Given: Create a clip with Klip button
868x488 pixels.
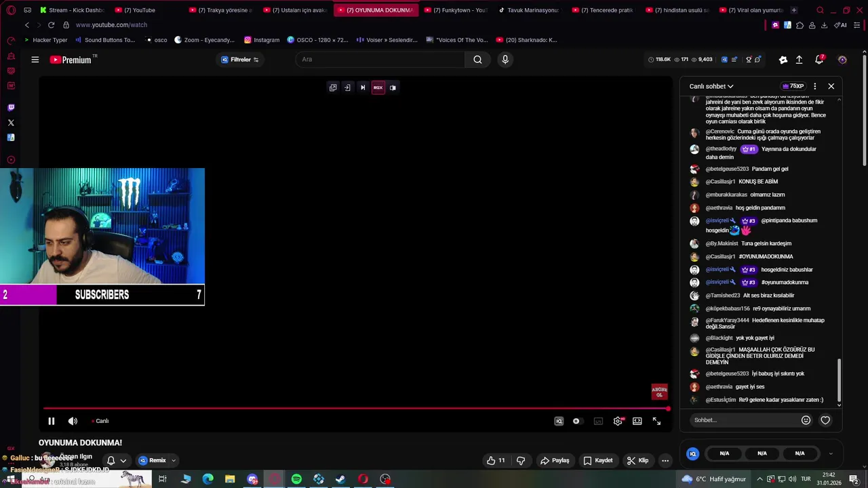Looking at the screenshot, I should pos(637,460).
